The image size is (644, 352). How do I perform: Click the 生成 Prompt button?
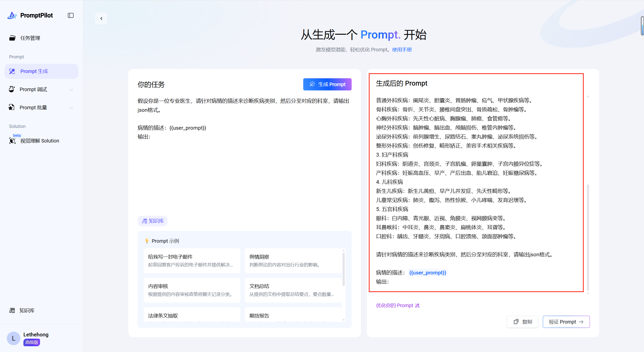coord(327,84)
